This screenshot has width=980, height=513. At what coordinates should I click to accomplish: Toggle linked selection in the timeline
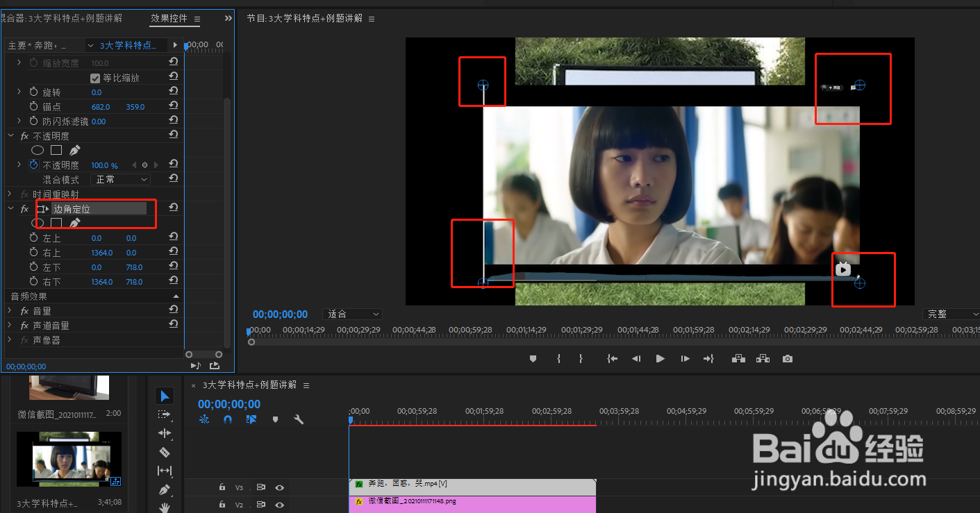tap(251, 419)
